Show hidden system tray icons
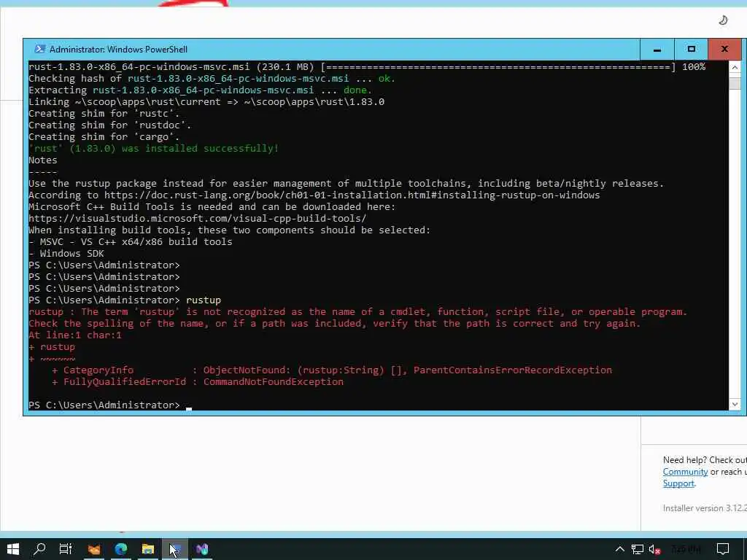 (x=619, y=549)
